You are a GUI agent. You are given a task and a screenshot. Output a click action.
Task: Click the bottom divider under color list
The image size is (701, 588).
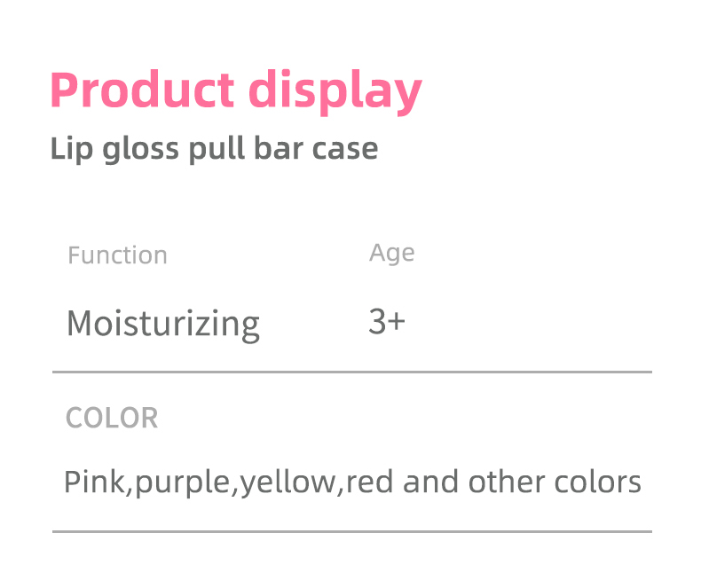point(351,531)
